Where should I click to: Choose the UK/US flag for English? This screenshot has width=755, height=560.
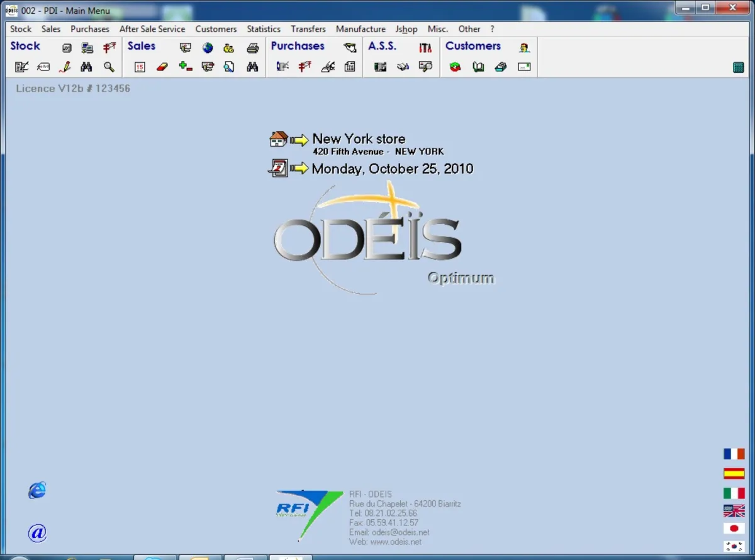734,510
